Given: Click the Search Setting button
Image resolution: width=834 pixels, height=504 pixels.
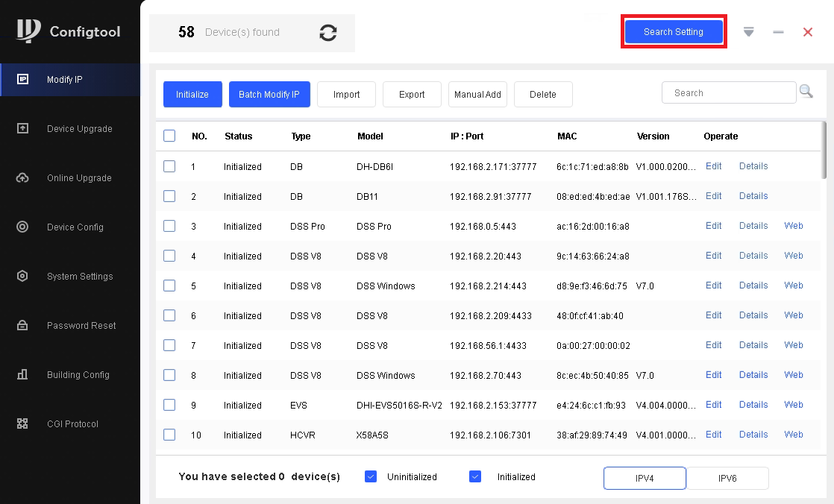Looking at the screenshot, I should [x=674, y=32].
